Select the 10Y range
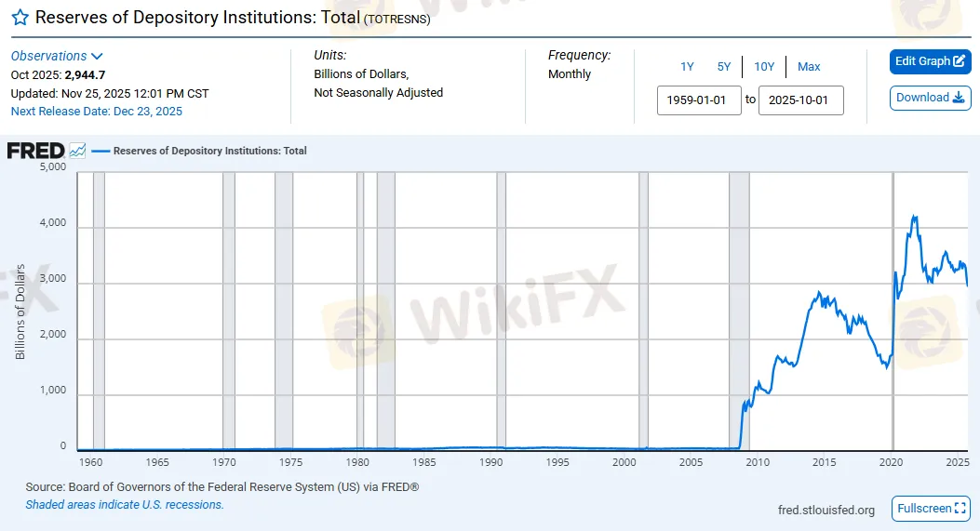980x531 pixels. click(x=764, y=67)
